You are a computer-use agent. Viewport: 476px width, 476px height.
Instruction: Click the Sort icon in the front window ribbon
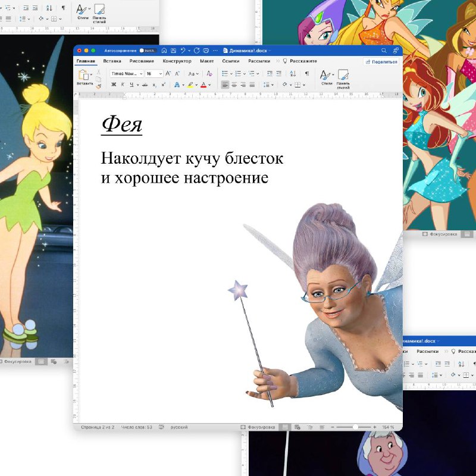pyautogui.click(x=293, y=73)
